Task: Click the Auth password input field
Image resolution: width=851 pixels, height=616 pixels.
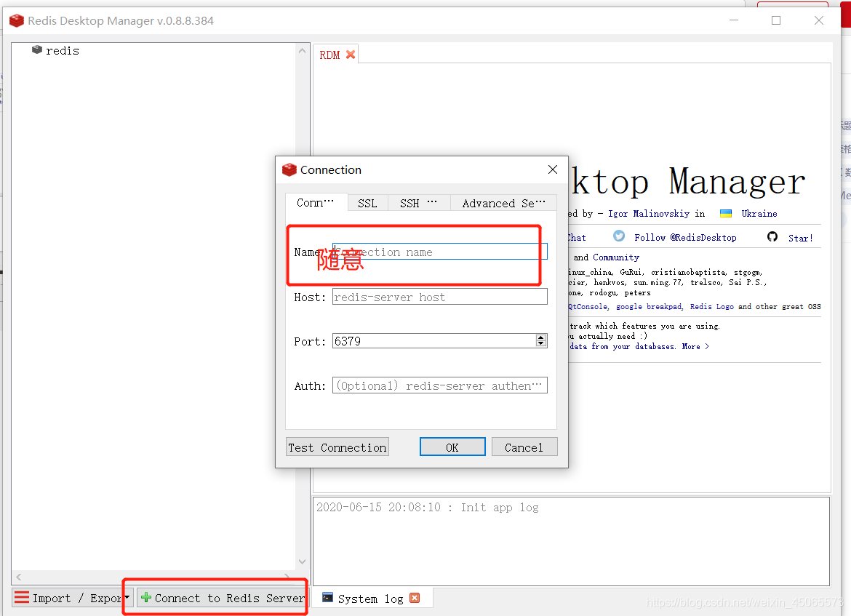Action: [x=439, y=385]
